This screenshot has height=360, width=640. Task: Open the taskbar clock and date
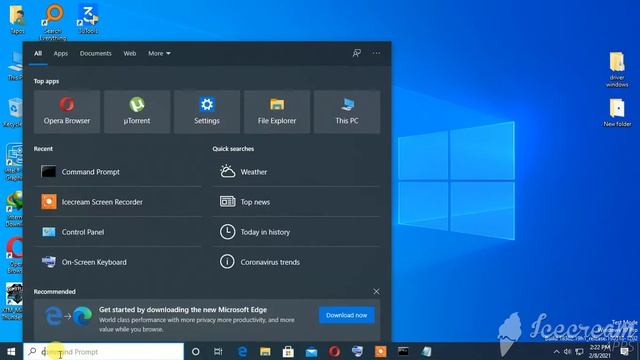point(600,351)
